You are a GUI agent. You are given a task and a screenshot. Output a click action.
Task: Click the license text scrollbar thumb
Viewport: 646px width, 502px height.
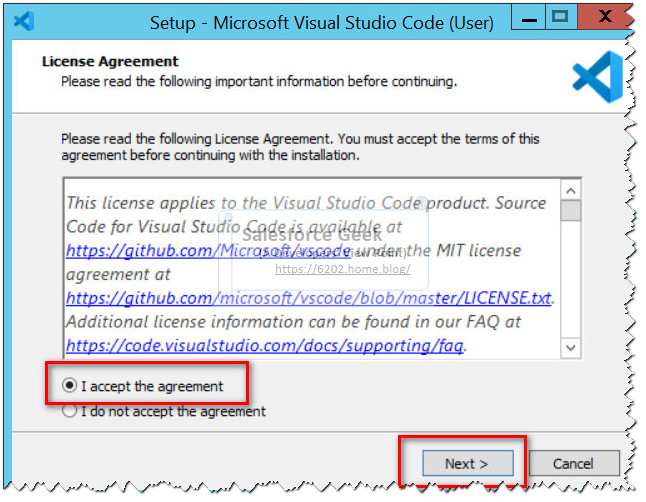570,211
